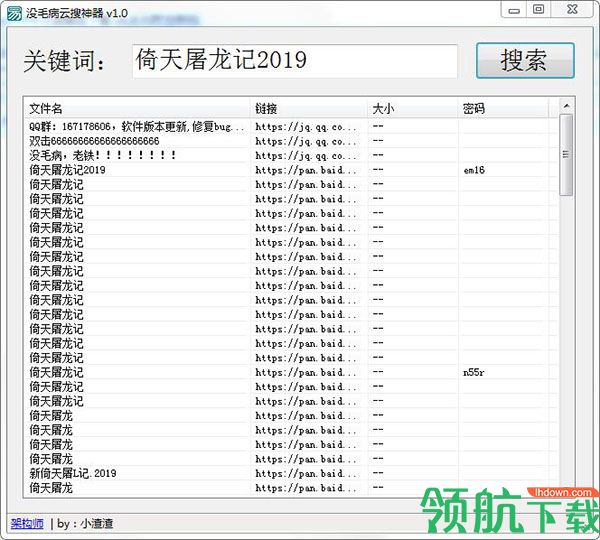Click the vertical scrollbar thumb

pyautogui.click(x=566, y=155)
